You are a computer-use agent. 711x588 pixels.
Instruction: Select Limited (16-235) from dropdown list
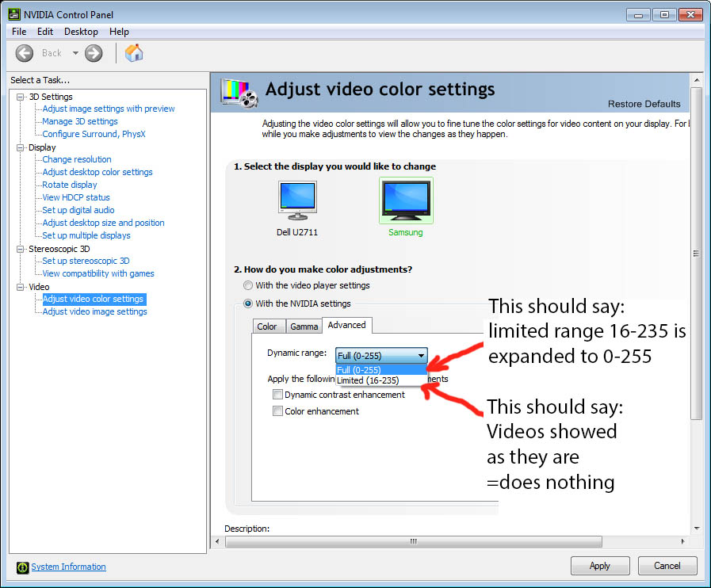coord(381,380)
